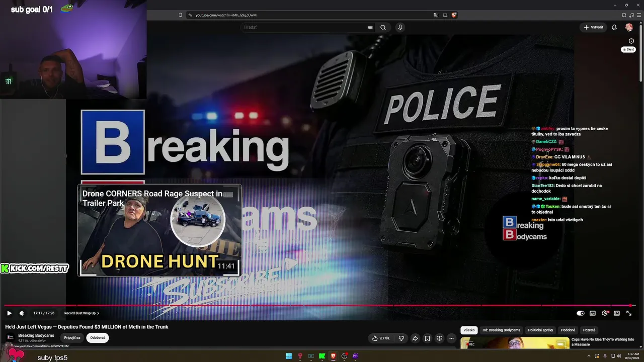
Task: Select the 'Od: Breaking Bodycams' filter chip
Action: (501, 330)
